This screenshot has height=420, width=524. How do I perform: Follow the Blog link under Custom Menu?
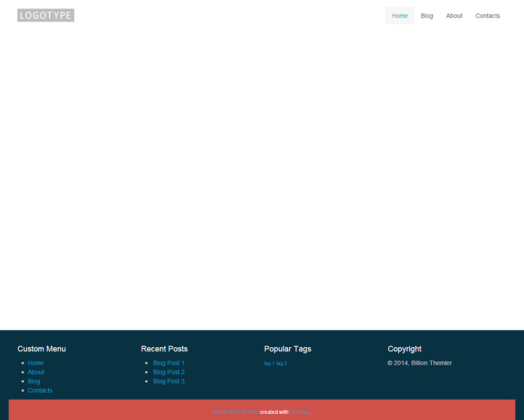(x=34, y=381)
